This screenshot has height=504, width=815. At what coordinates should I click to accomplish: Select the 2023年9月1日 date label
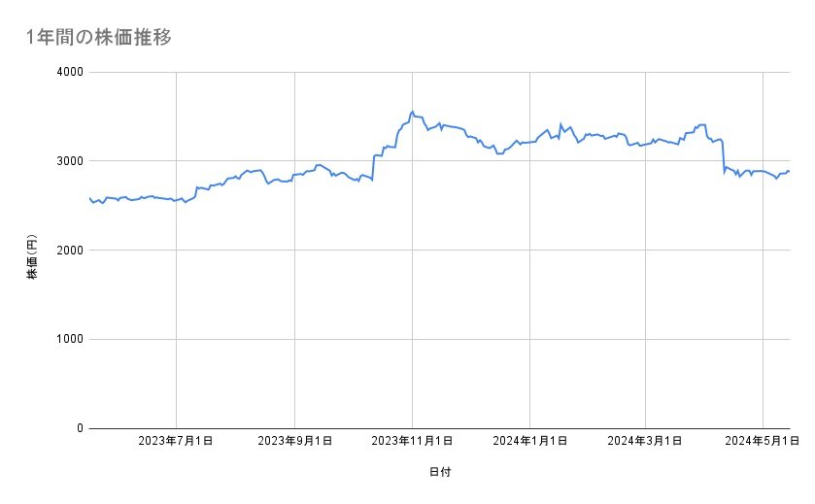[x=294, y=442]
